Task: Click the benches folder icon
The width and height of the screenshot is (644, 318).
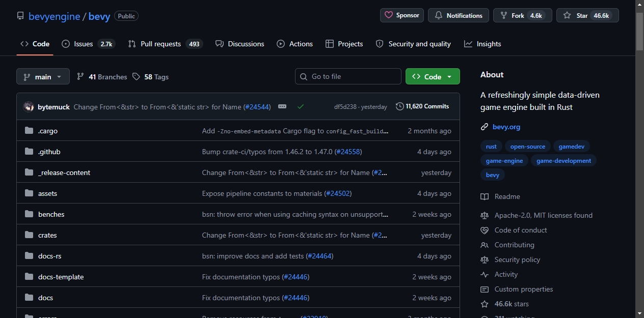Action: (x=29, y=214)
